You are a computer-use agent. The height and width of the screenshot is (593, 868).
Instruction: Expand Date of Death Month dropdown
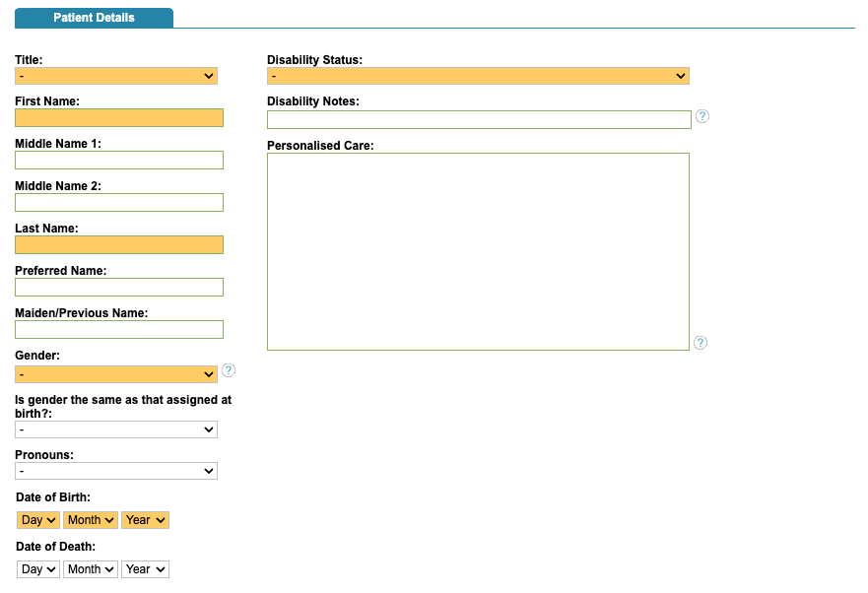(91, 569)
